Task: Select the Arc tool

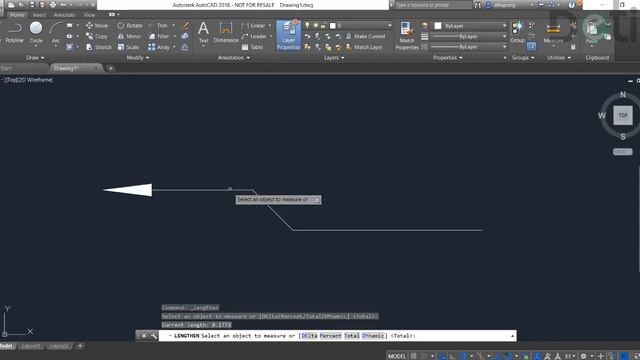Action: click(x=56, y=33)
